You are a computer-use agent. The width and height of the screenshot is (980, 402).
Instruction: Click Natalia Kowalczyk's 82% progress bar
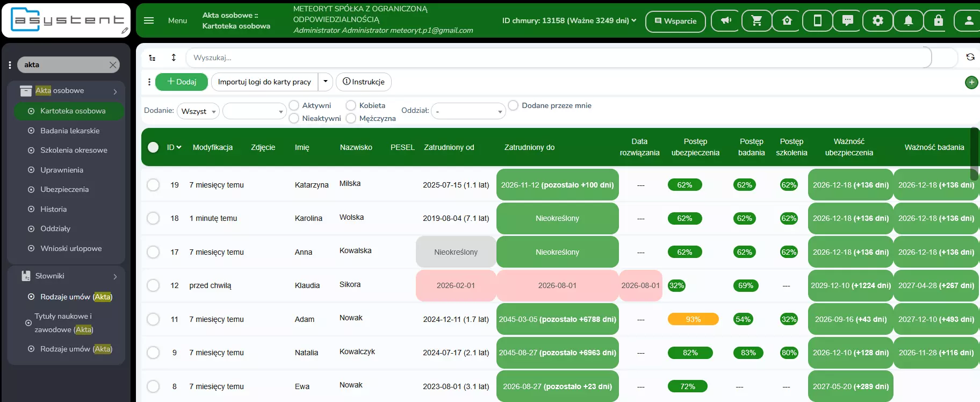[690, 353]
